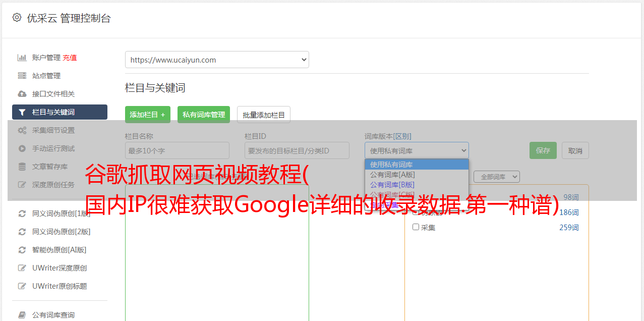Click the 186词 count link

tap(569, 212)
